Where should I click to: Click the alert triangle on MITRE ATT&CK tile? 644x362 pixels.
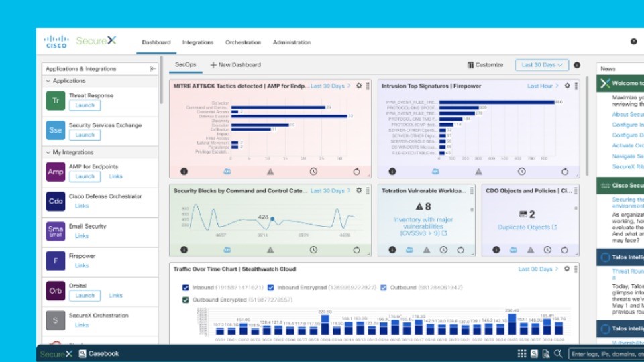tap(270, 172)
